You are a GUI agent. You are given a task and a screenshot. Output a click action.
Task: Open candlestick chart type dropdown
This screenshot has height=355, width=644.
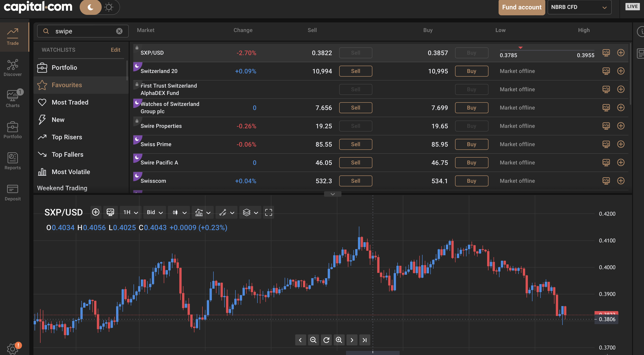pos(179,212)
